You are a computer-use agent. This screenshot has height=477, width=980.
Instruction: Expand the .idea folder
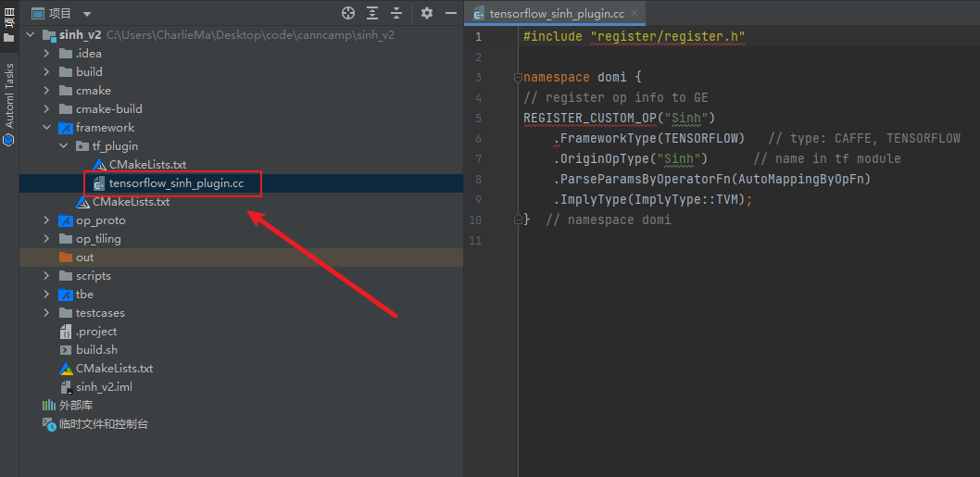pyautogui.click(x=47, y=53)
